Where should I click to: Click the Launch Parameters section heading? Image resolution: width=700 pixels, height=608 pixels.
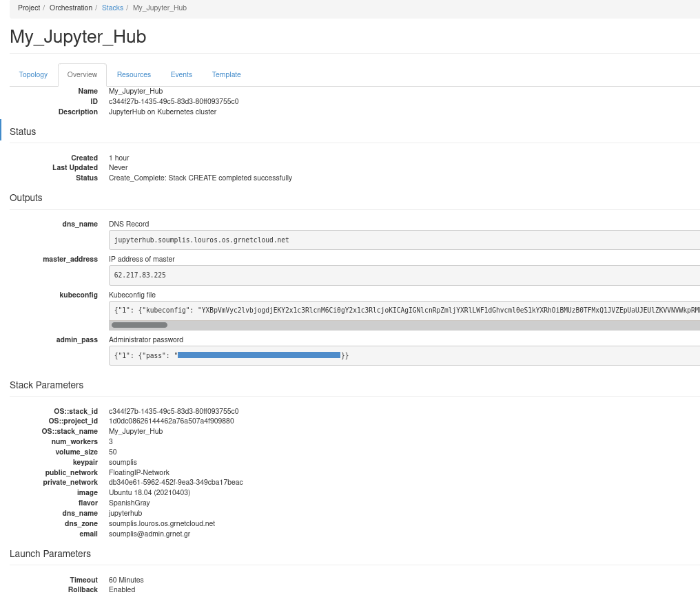[50, 554]
